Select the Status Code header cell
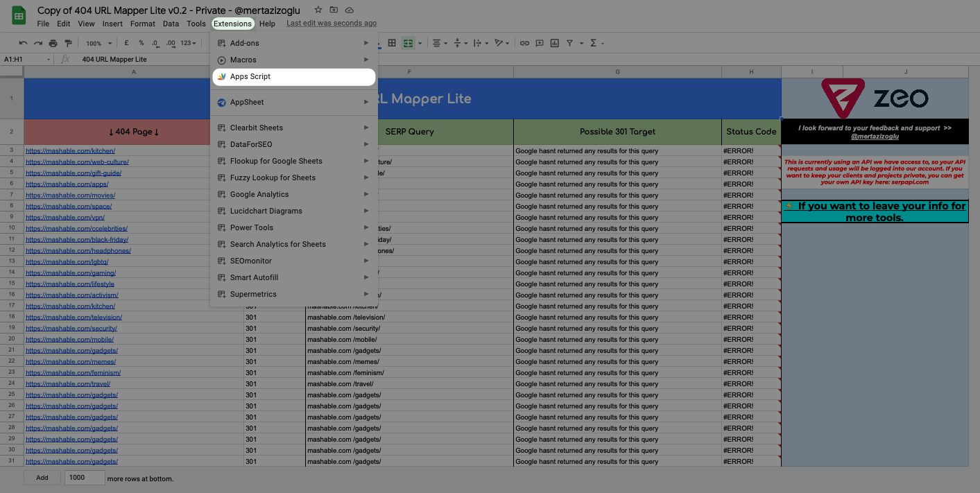The height and width of the screenshot is (493, 980). pyautogui.click(x=751, y=132)
